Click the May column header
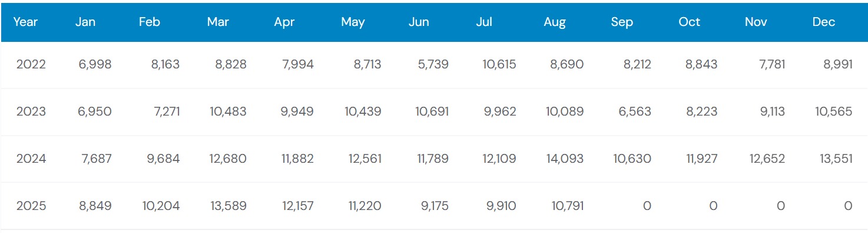 353,22
